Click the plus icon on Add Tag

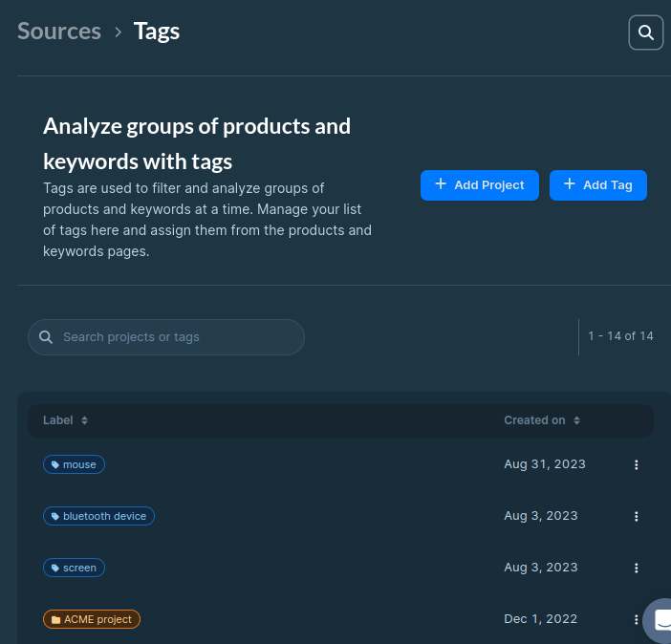coord(569,184)
